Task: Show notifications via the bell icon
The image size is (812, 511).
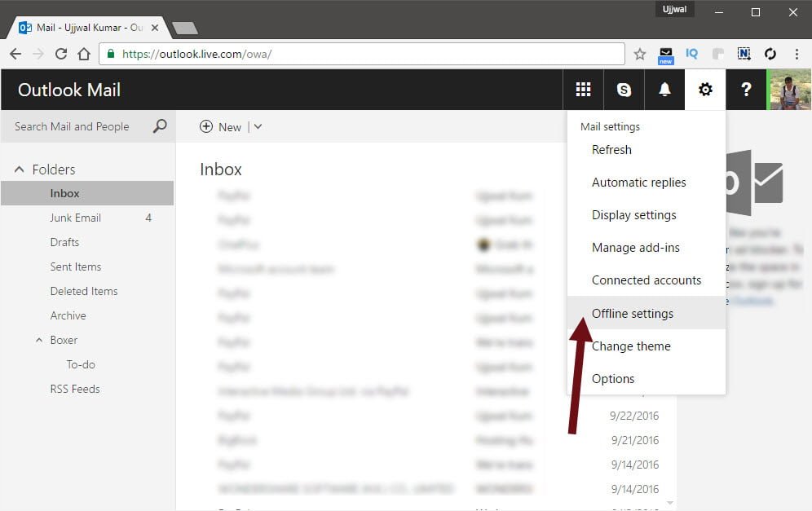Action: pos(664,90)
